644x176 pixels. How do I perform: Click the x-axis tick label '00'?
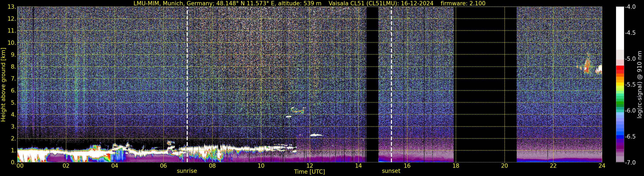tap(20, 166)
